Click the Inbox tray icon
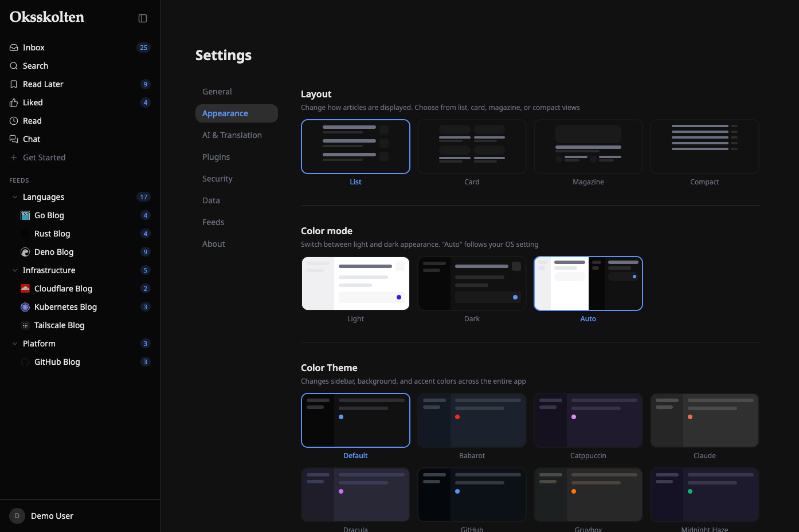The image size is (799, 532). pyautogui.click(x=14, y=48)
